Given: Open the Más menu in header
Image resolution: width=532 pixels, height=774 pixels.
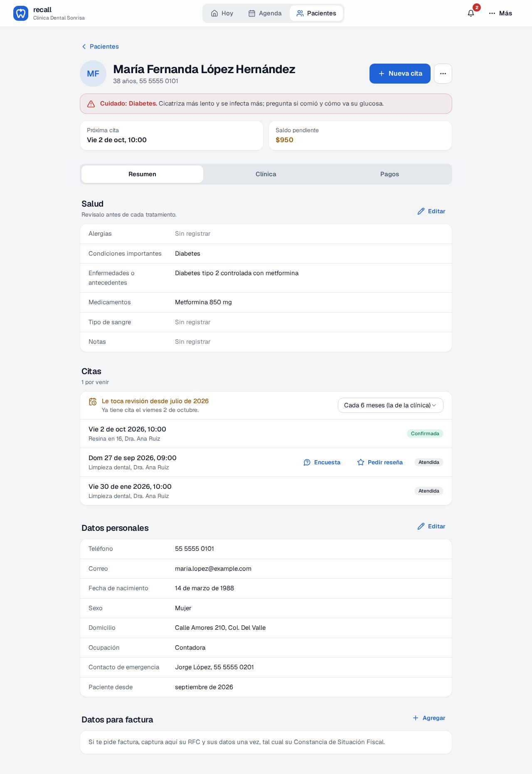Looking at the screenshot, I should tap(500, 13).
